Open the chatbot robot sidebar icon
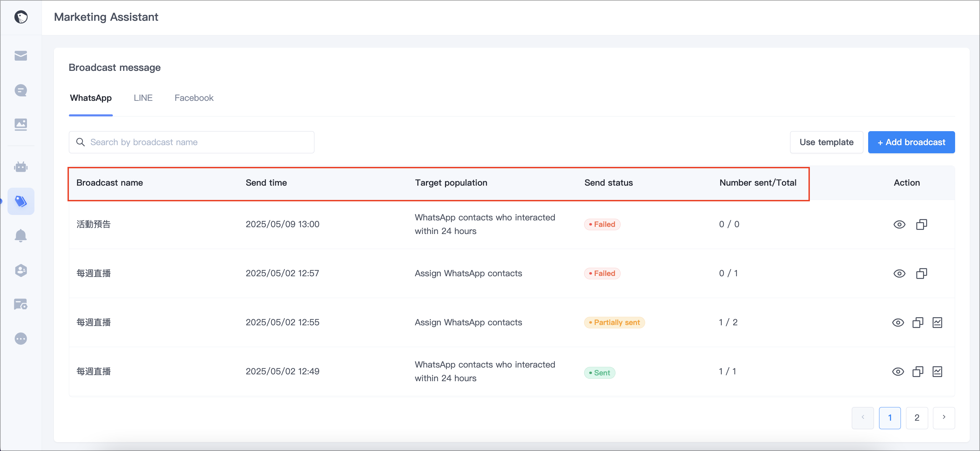Screen dimensions: 980x451 pos(21,167)
